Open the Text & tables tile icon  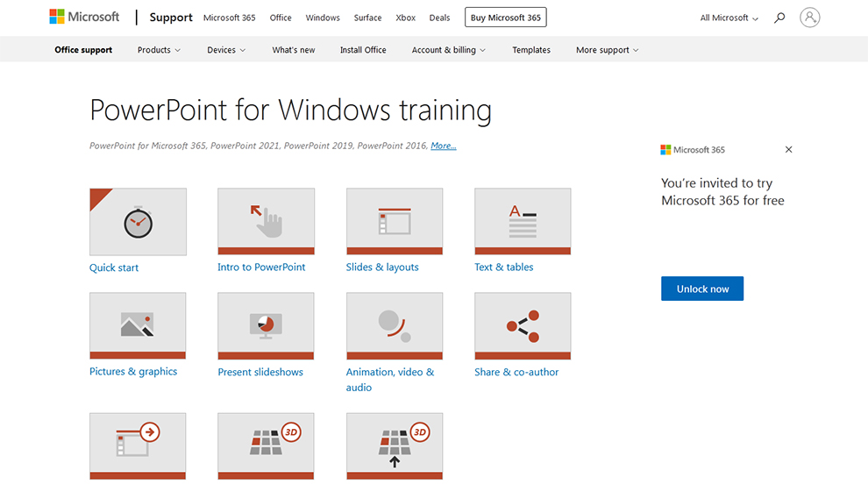[x=523, y=221]
